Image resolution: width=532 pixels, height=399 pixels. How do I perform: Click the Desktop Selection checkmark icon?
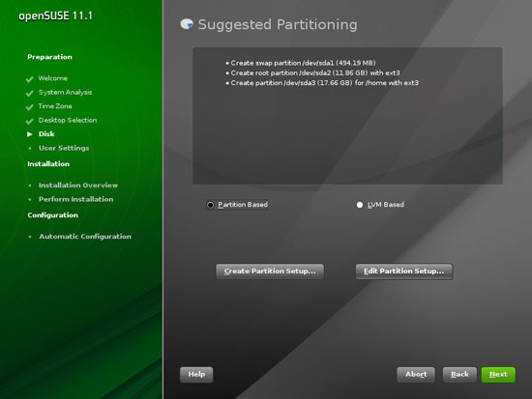click(x=30, y=121)
